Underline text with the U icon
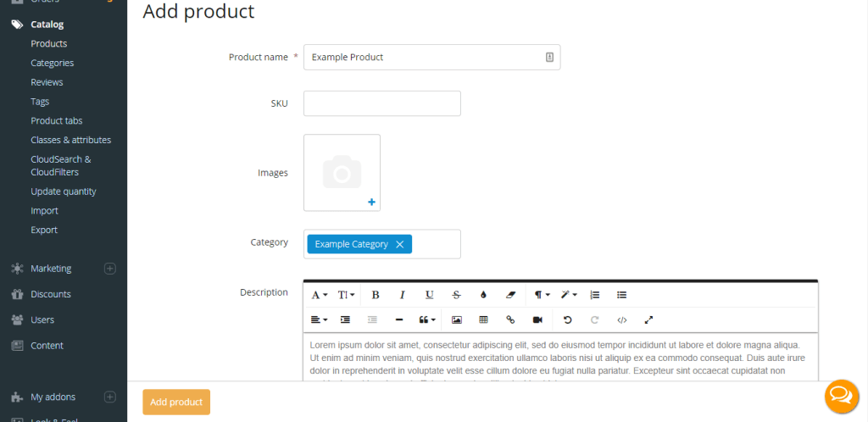The height and width of the screenshot is (422, 868). point(430,295)
